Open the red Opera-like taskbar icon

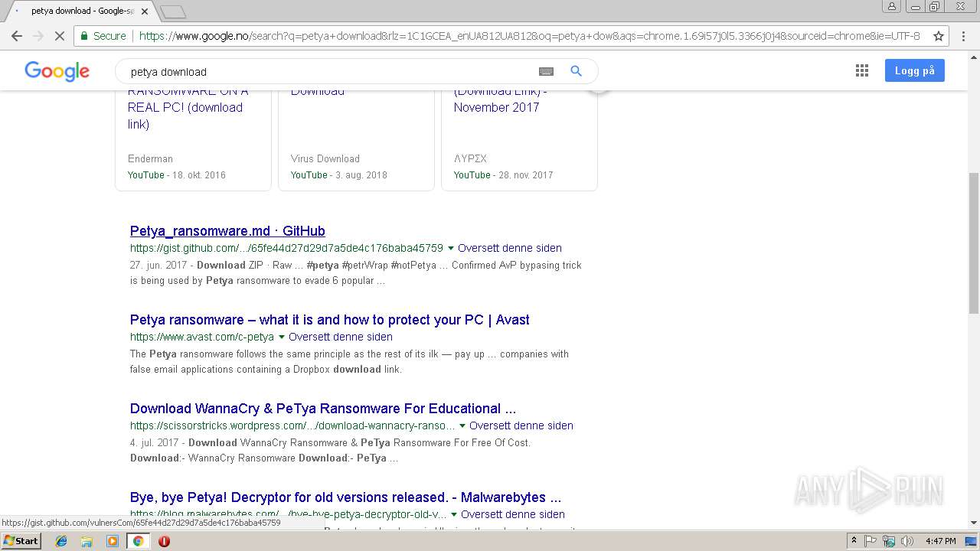[x=164, y=541]
